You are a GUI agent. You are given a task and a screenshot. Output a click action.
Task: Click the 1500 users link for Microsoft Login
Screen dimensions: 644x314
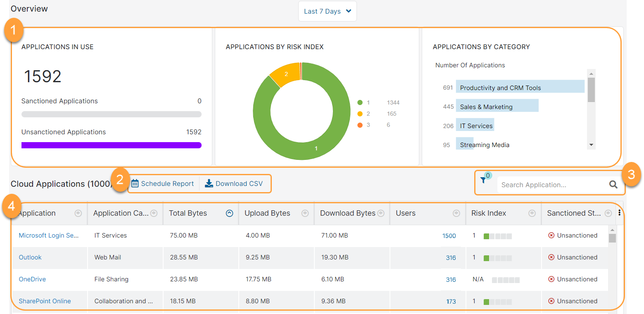[449, 235]
